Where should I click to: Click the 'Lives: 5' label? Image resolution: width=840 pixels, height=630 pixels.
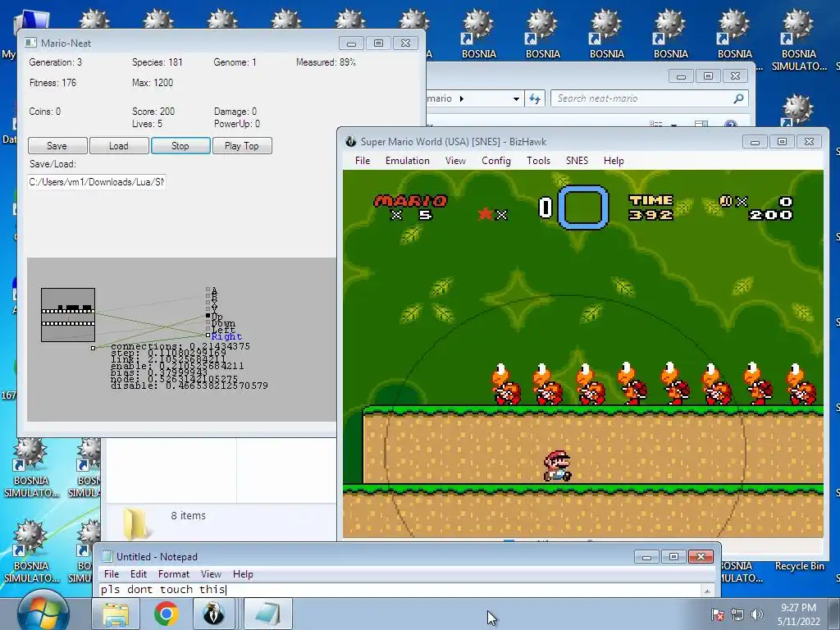click(147, 124)
